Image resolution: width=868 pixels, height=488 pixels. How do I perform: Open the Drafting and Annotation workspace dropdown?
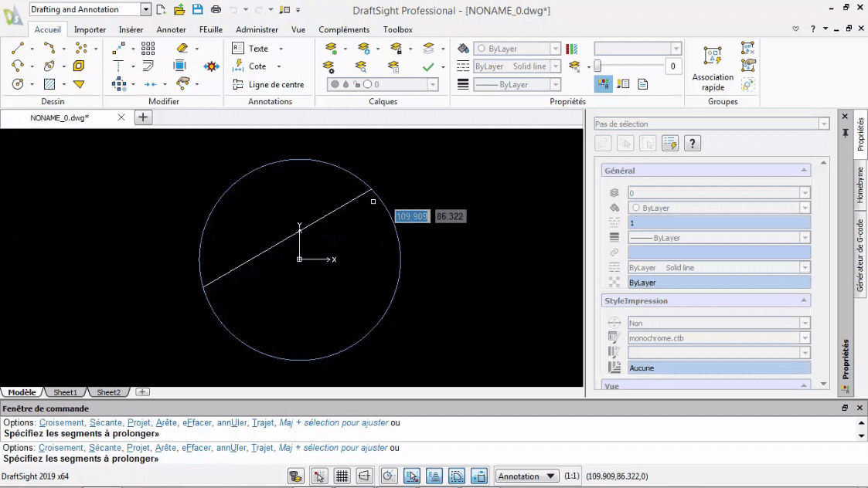point(145,9)
